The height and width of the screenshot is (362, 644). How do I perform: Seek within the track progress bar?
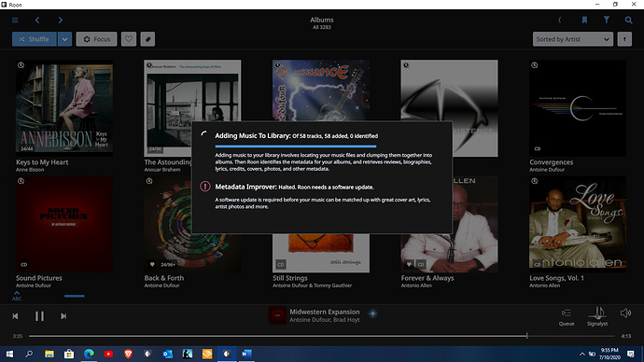322,336
